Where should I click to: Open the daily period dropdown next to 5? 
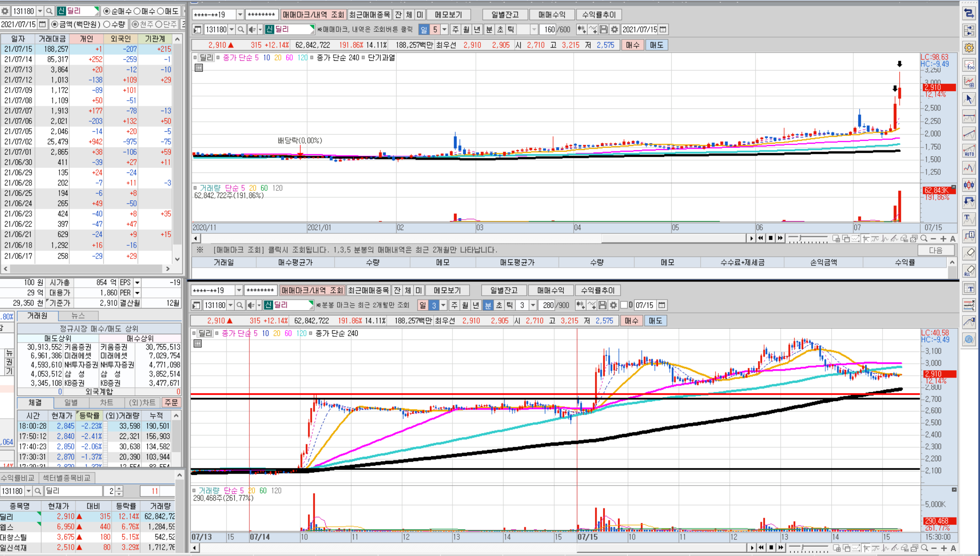pos(444,30)
